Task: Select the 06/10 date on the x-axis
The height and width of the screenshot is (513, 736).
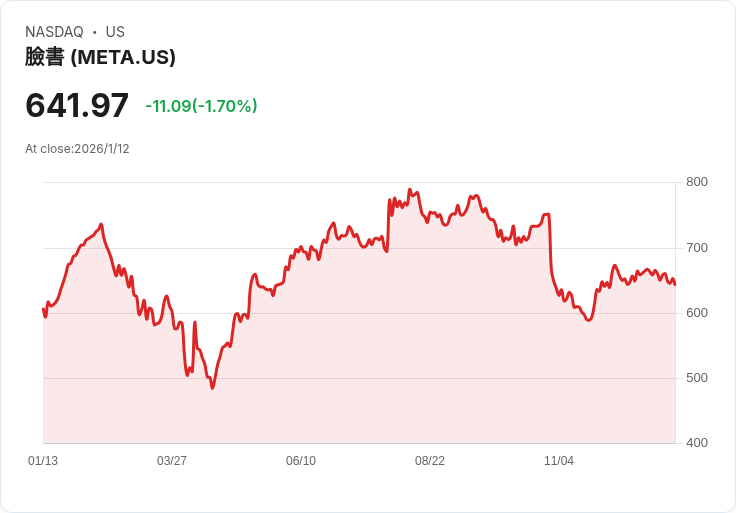Action: (301, 461)
